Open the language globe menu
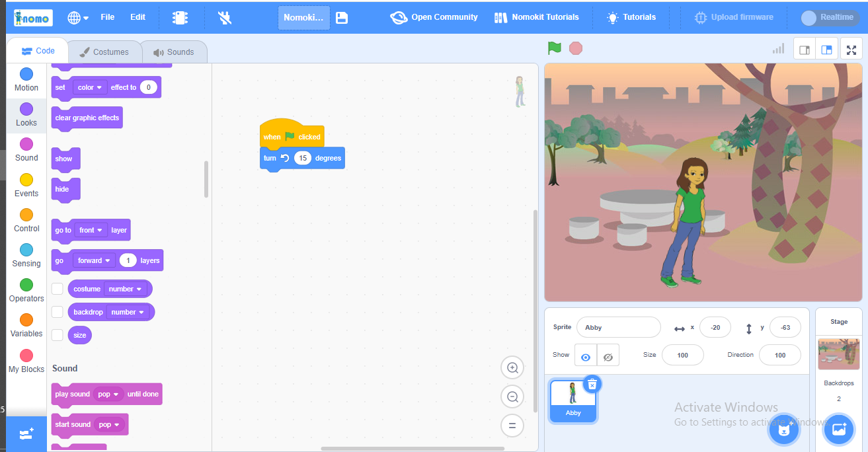Image resolution: width=868 pixels, height=452 pixels. (78, 18)
